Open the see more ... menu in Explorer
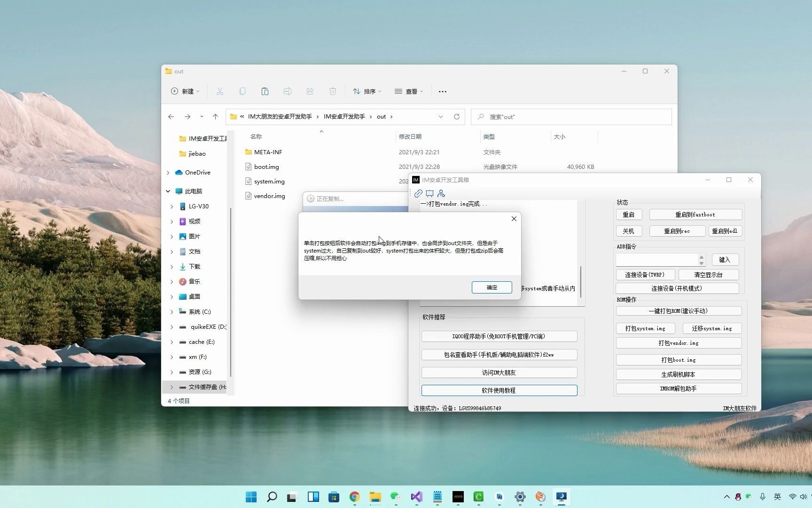The height and width of the screenshot is (508, 812). [x=442, y=91]
